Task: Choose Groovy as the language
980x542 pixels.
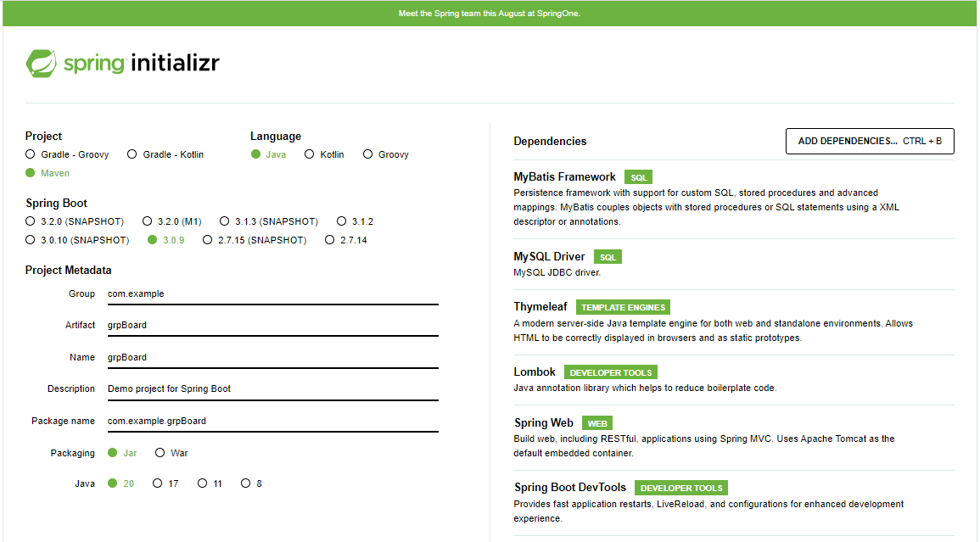Action: [385, 154]
